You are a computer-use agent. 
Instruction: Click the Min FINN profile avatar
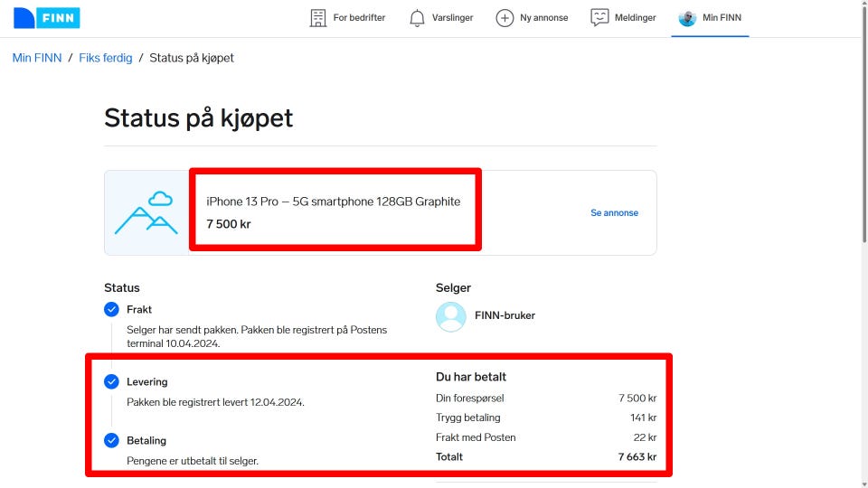[687, 18]
